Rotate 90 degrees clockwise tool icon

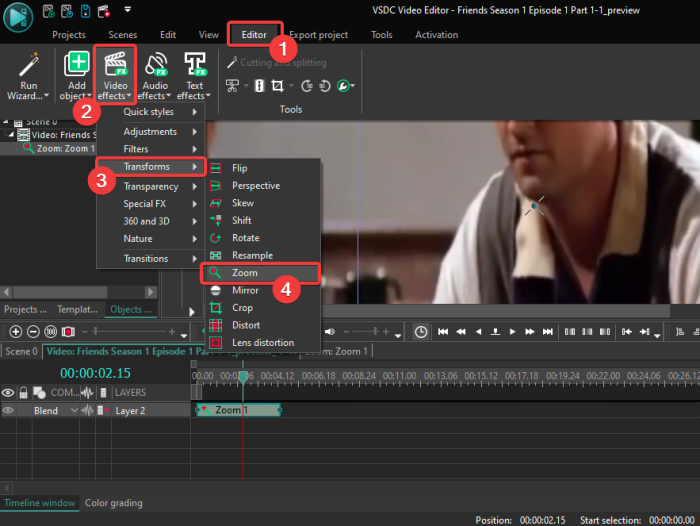coord(306,86)
